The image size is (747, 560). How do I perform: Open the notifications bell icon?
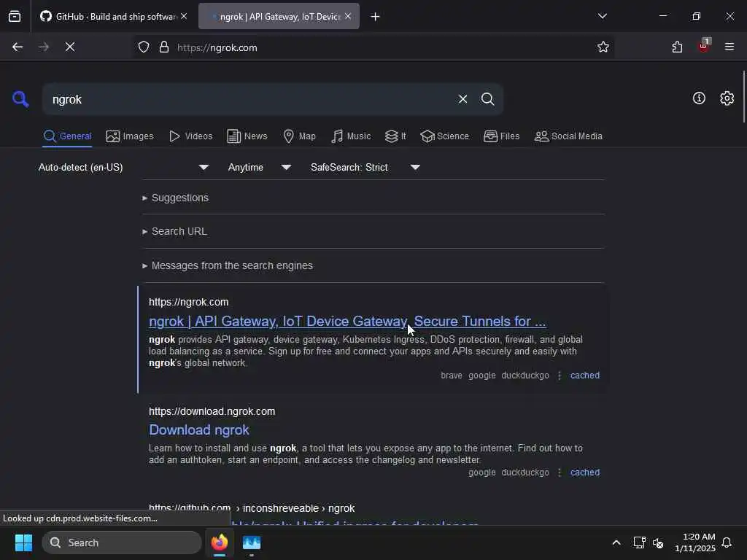tap(727, 542)
